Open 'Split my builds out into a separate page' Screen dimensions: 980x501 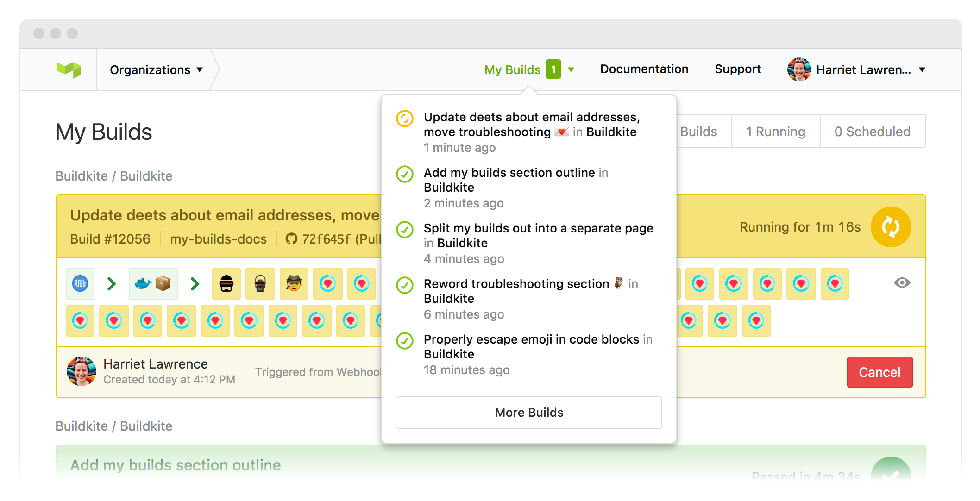tap(538, 228)
